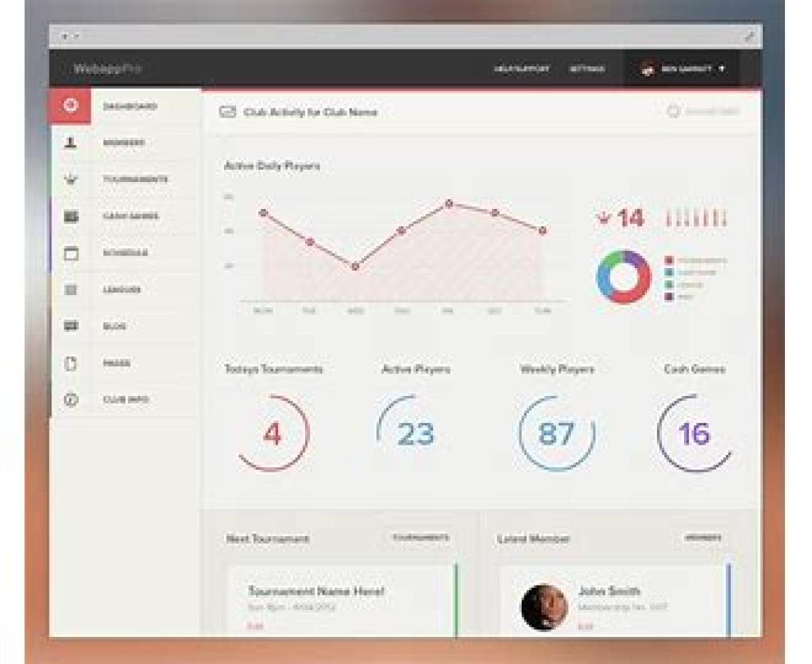This screenshot has height=664, width=812.
Task: Click Edit link under John Smith
Action: (x=584, y=626)
